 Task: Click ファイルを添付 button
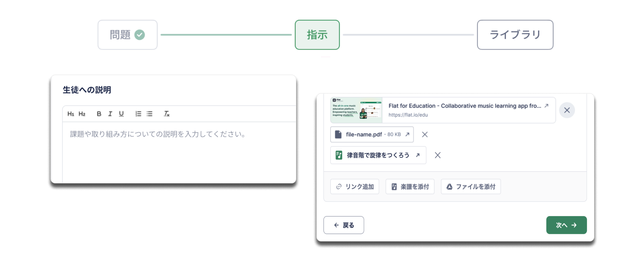click(x=471, y=187)
